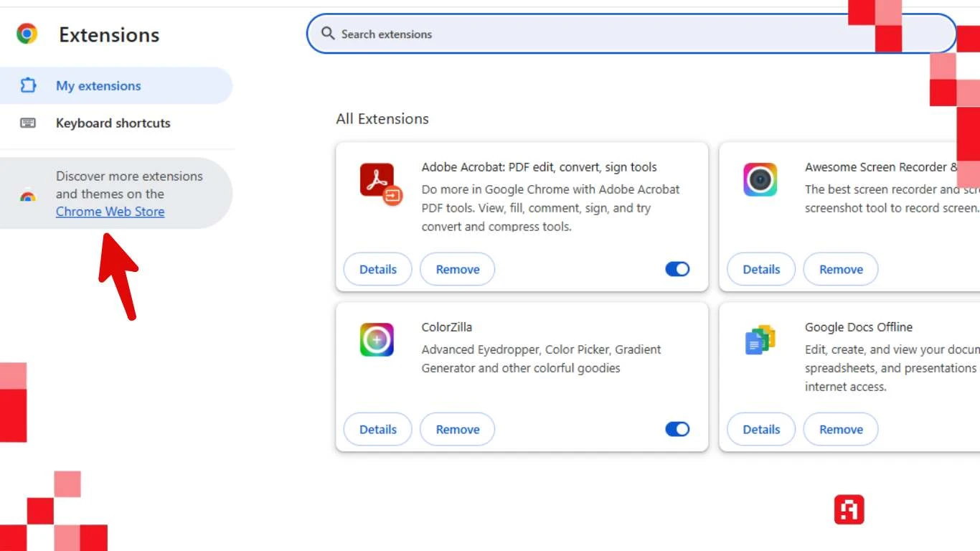Go to Keyboard shortcuts

(113, 123)
